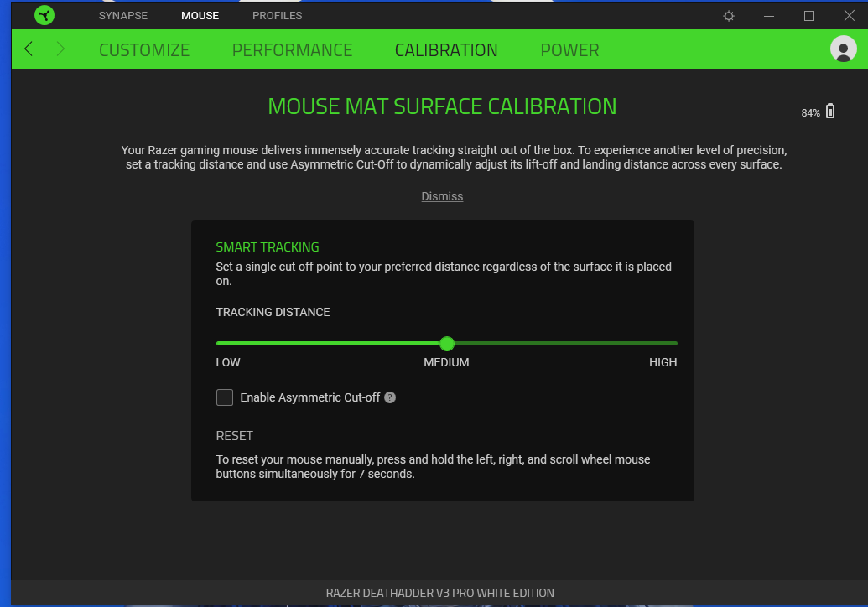Viewport: 868px width, 607px height.
Task: Click the Mouse Mat Surface Calibration title
Action: tap(442, 106)
